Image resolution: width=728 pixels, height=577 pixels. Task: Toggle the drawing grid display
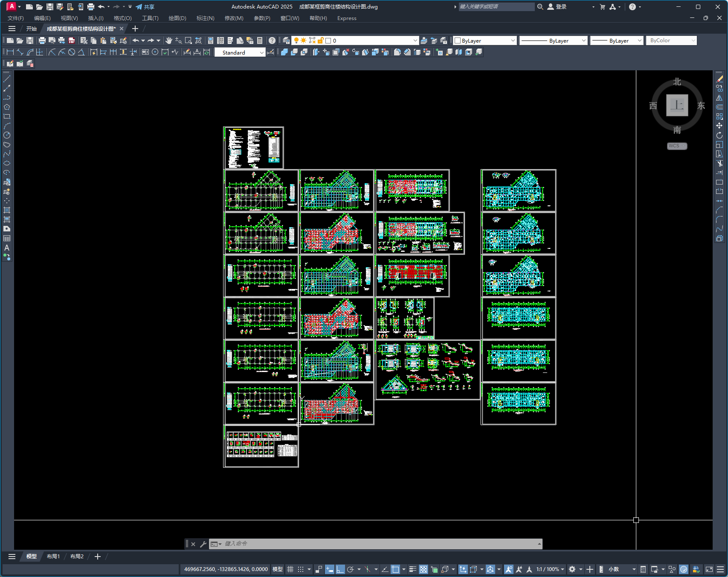pos(290,569)
